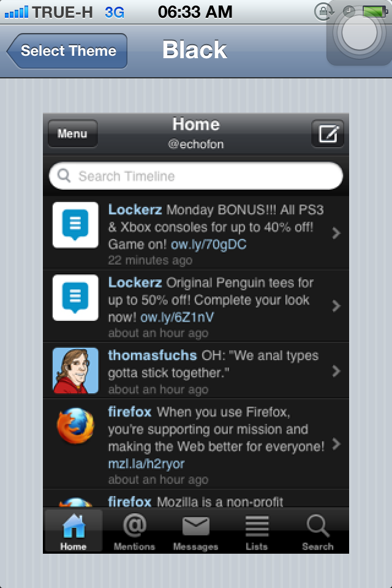Screen dimensions: 392x588
Task: Tap the thomasfuchs avatar picture
Action: pos(75,371)
